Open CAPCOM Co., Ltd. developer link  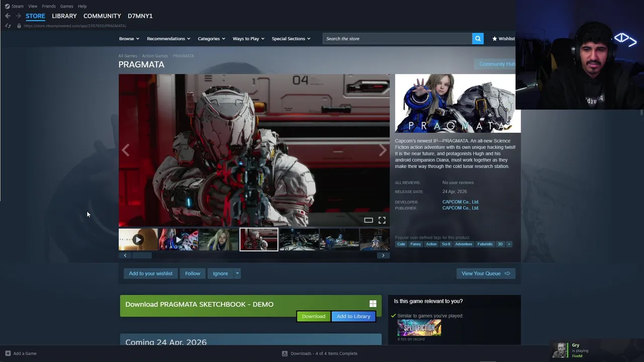tap(460, 202)
